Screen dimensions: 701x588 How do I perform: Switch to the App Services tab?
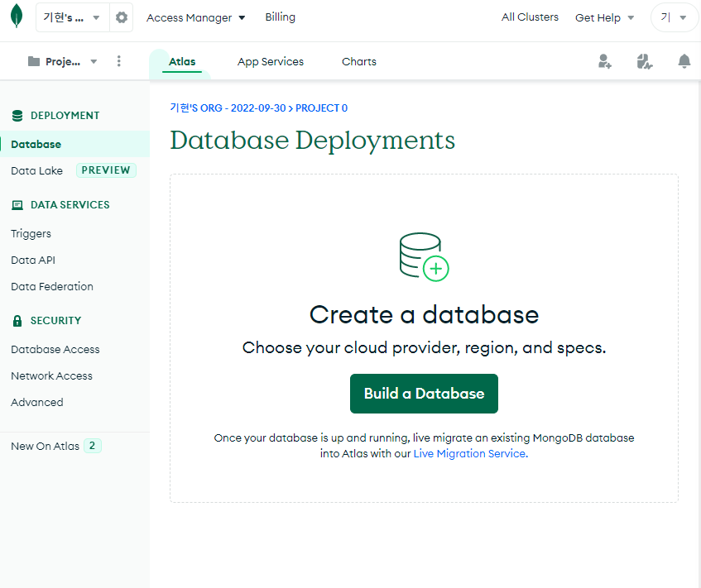[x=271, y=62]
